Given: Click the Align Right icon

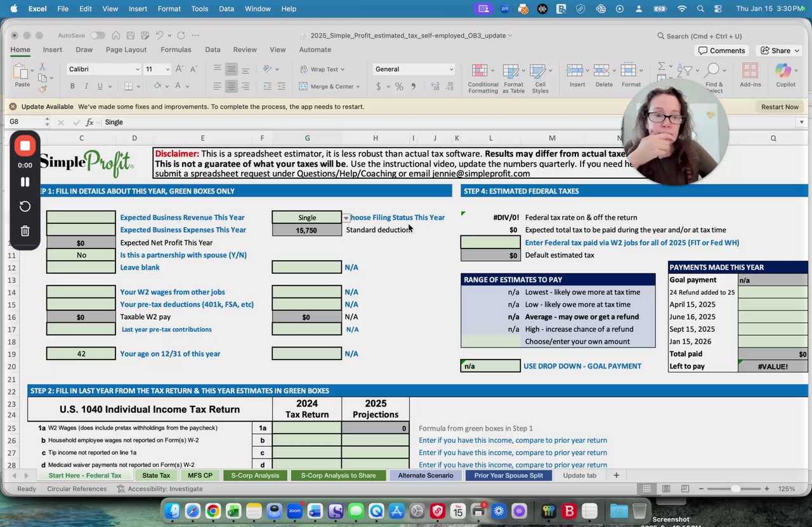Looking at the screenshot, I should click(246, 86).
